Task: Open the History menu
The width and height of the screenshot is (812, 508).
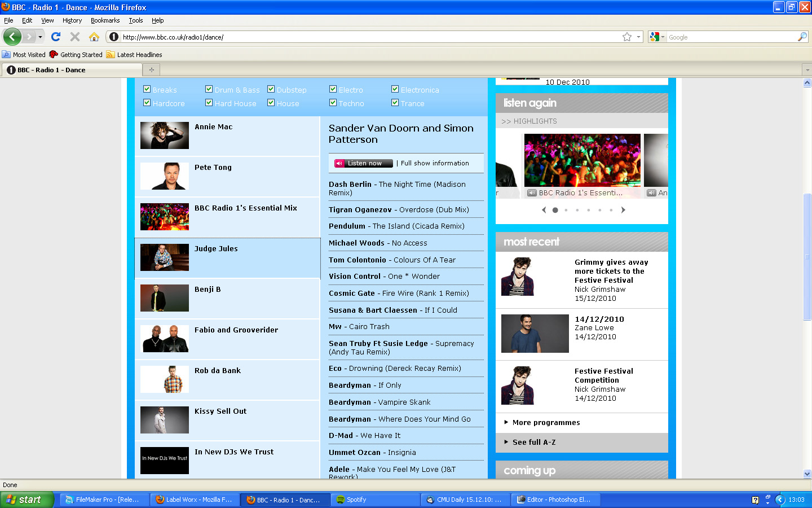Action: [x=72, y=20]
